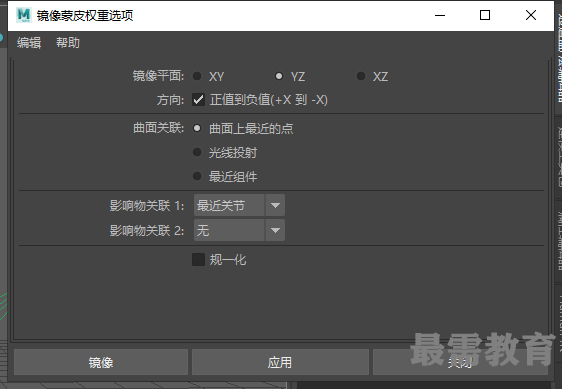Open the 帮助 menu

pyautogui.click(x=68, y=43)
